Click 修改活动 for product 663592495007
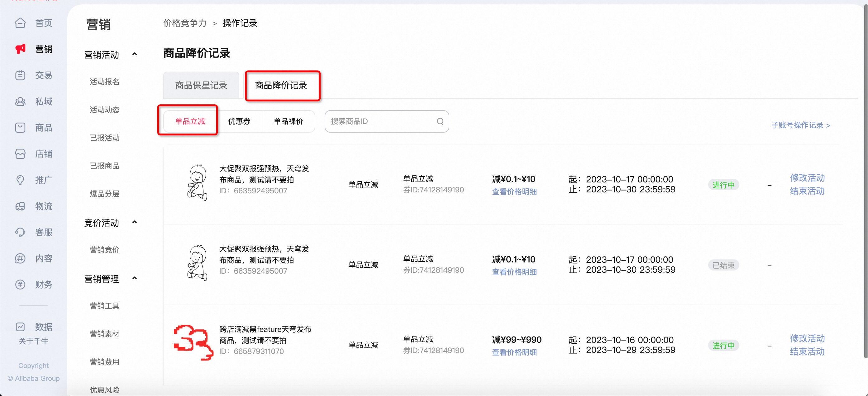The image size is (868, 396). pyautogui.click(x=807, y=178)
